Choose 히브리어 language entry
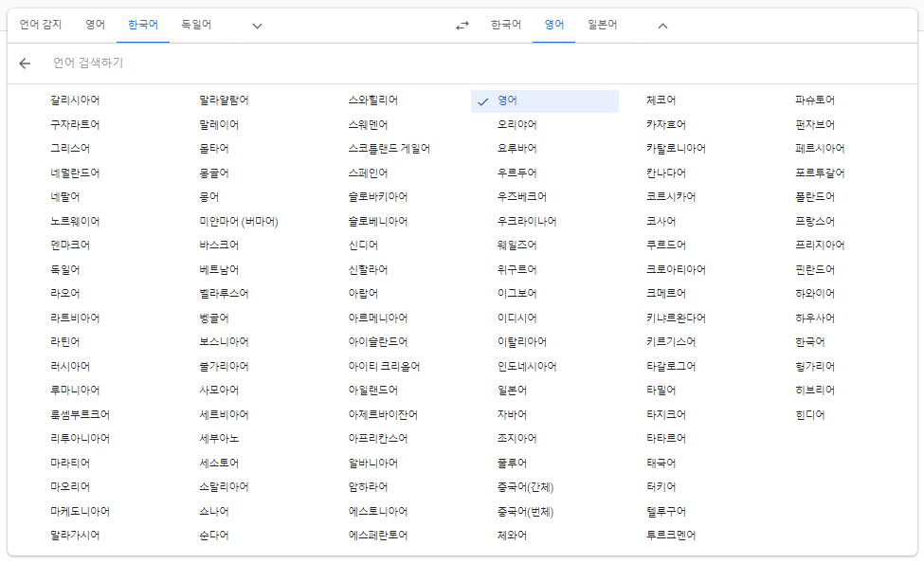 [815, 391]
